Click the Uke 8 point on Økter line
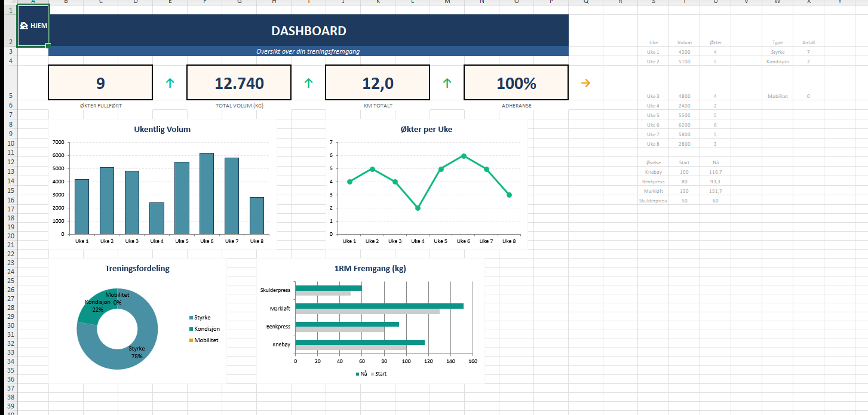The width and height of the screenshot is (868, 415). click(509, 195)
